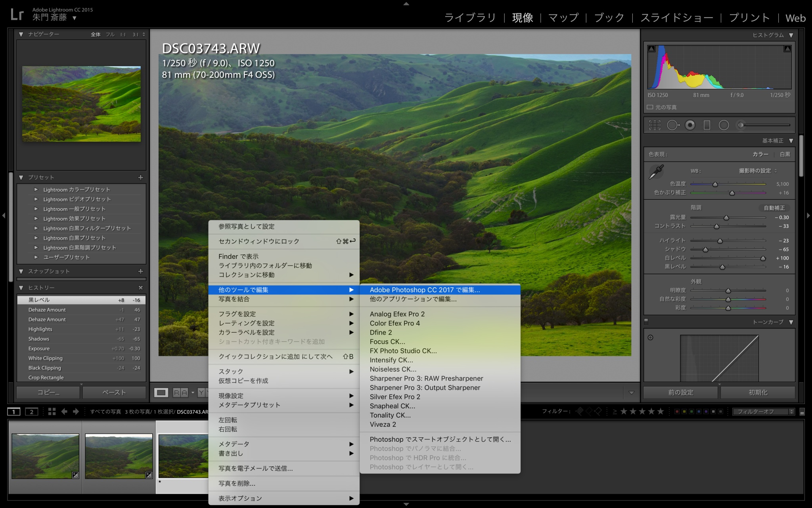The image size is (812, 508).
Task: Select the Crop Overlay tool
Action: pos(655,125)
